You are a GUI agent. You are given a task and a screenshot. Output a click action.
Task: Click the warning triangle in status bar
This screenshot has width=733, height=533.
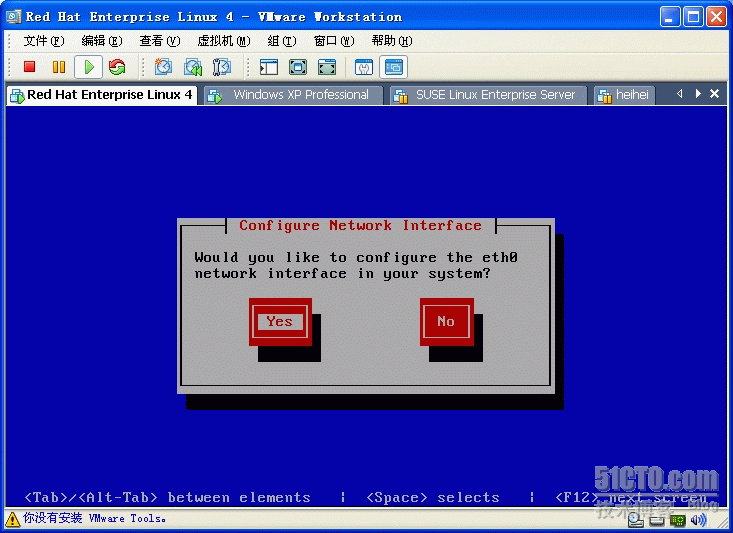12,519
